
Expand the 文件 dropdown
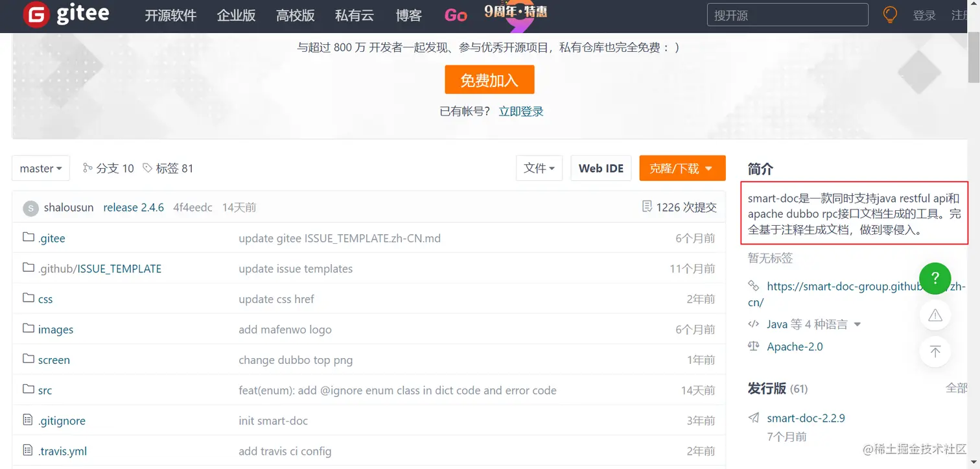pyautogui.click(x=539, y=169)
